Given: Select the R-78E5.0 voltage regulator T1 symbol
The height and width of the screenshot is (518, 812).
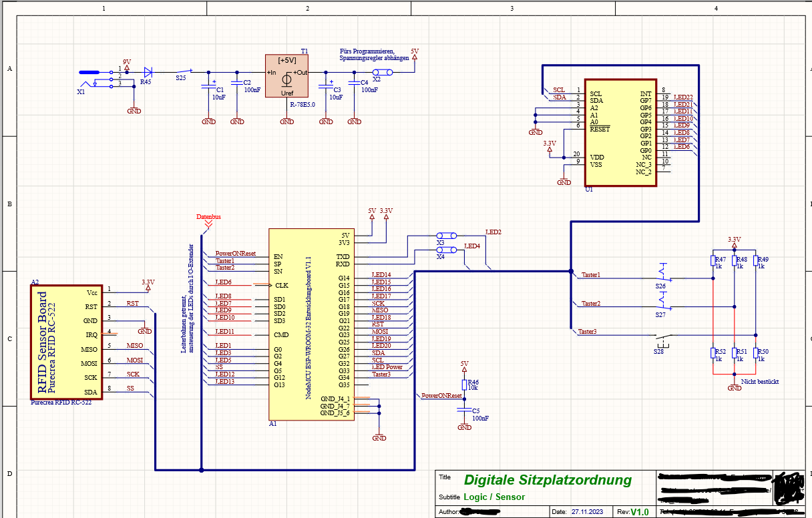Looking at the screenshot, I should pyautogui.click(x=286, y=76).
